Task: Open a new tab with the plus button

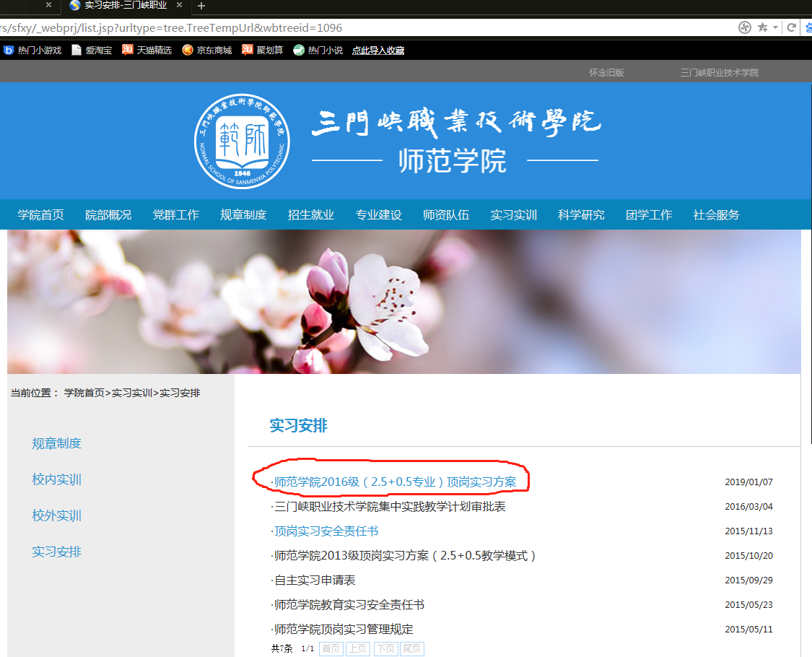Action: [201, 6]
